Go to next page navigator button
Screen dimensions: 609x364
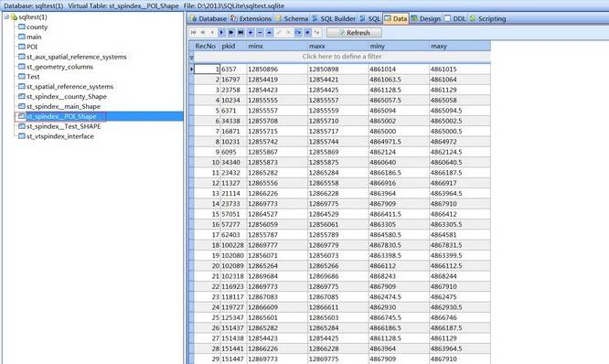(231, 33)
